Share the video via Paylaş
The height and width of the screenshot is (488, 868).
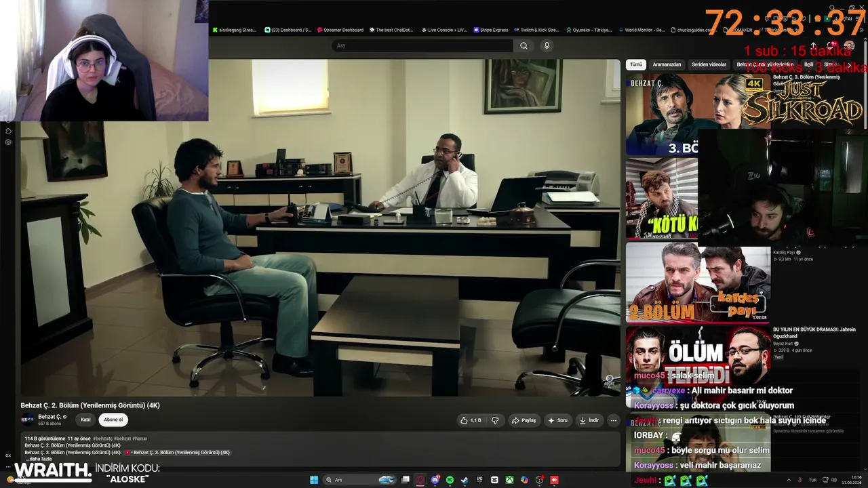(524, 420)
